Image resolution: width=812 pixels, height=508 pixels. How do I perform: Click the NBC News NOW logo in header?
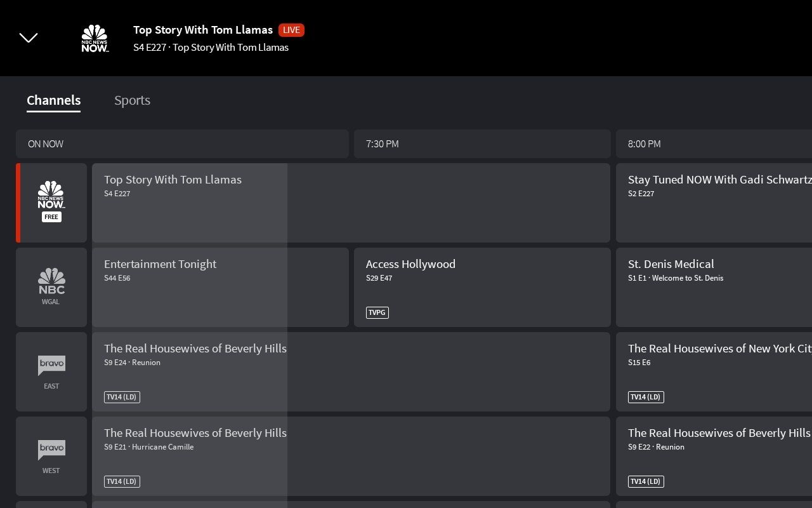click(95, 38)
